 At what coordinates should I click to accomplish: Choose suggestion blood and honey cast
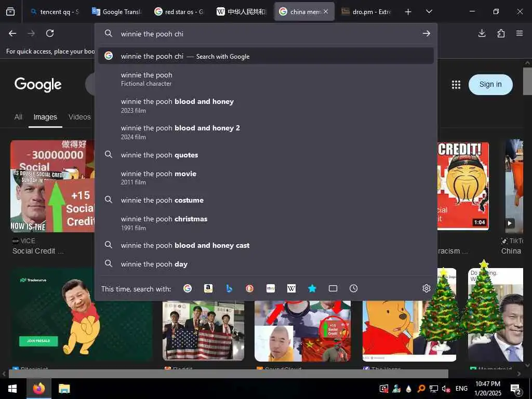265,245
